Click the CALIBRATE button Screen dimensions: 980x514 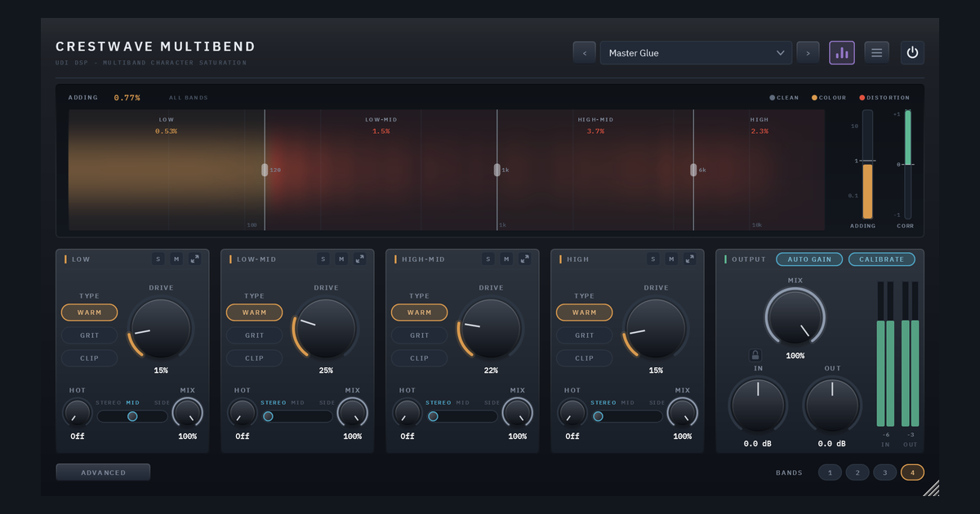pos(882,259)
